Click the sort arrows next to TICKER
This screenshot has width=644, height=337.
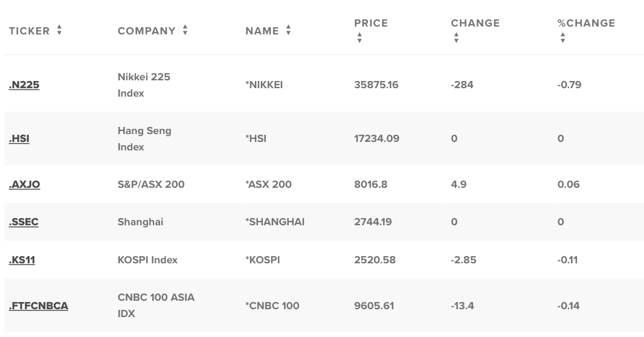point(60,30)
